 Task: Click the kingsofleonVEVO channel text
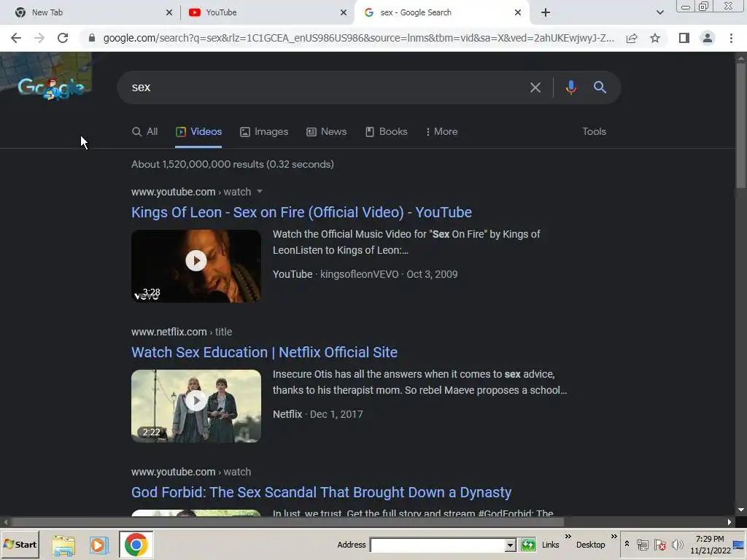pos(359,274)
